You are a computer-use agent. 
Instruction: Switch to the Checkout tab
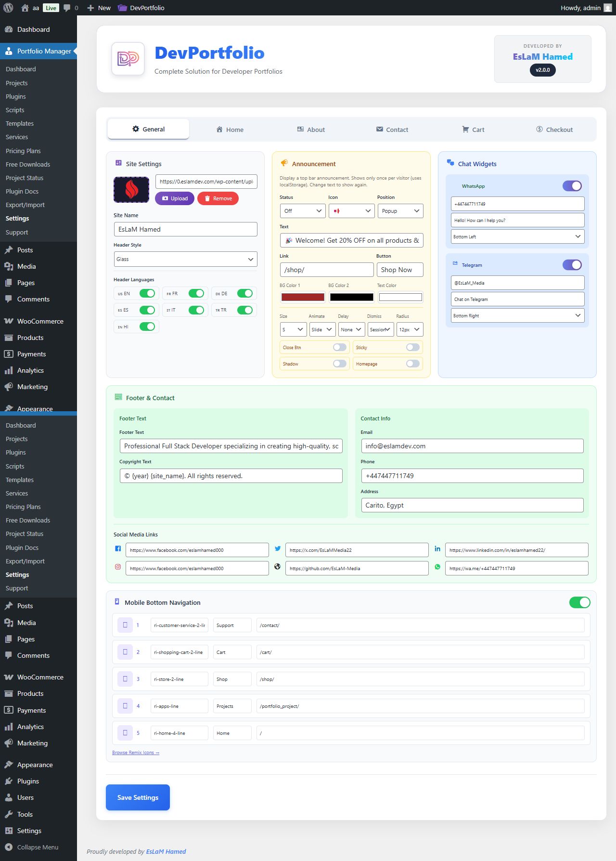[x=554, y=130]
